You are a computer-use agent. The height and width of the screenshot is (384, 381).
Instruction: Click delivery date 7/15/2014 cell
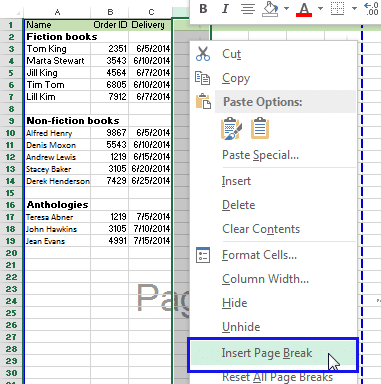tap(150, 241)
